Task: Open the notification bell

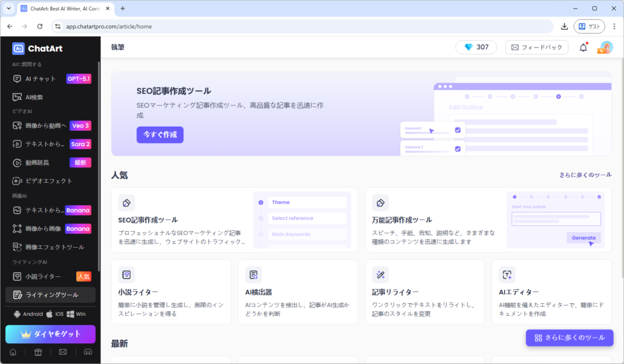Action: (x=583, y=47)
